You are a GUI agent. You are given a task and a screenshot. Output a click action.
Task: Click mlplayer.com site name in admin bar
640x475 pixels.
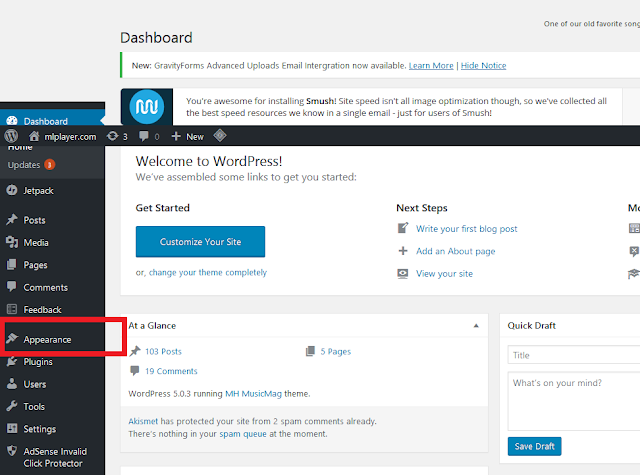(x=70, y=137)
